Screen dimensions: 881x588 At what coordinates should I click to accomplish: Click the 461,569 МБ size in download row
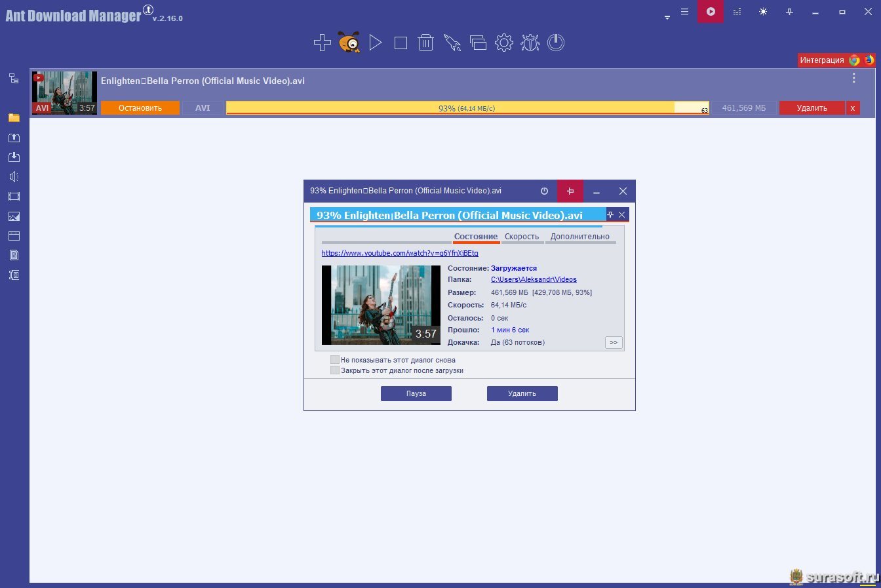coord(743,108)
